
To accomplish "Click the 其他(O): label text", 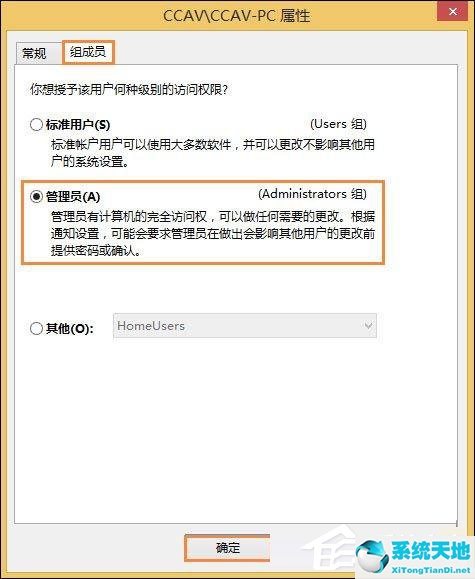I will (x=70, y=328).
